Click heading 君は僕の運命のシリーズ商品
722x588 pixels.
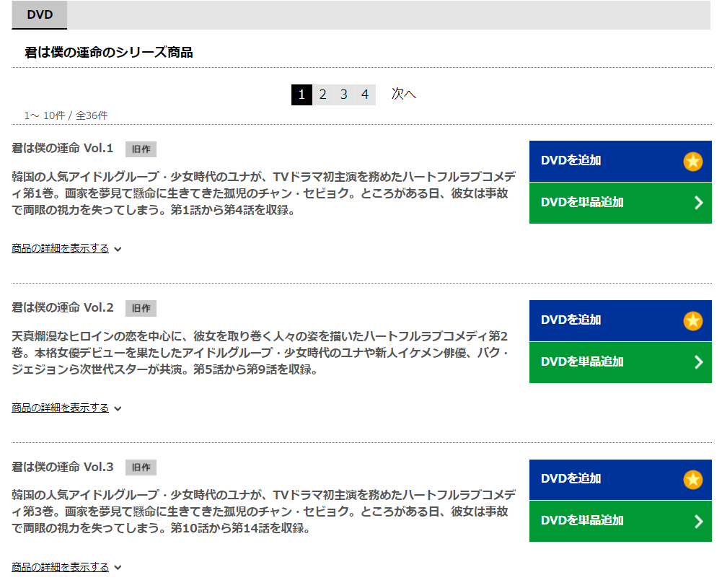pyautogui.click(x=109, y=53)
